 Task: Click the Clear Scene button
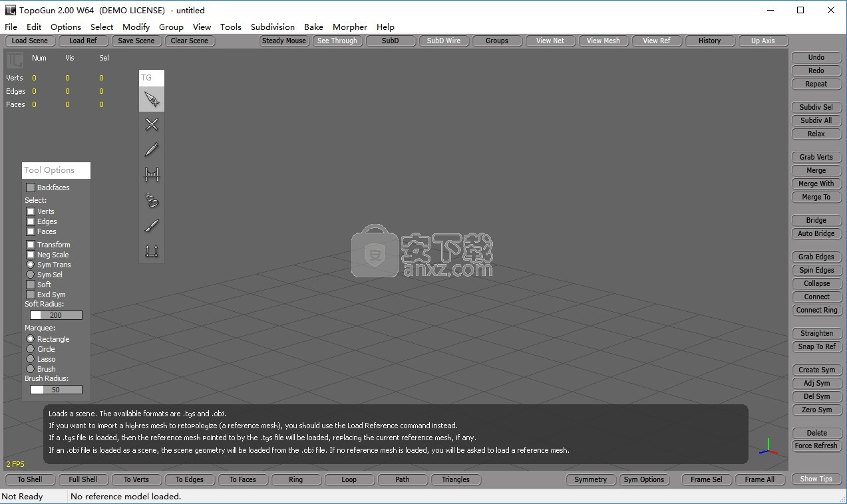tap(190, 41)
